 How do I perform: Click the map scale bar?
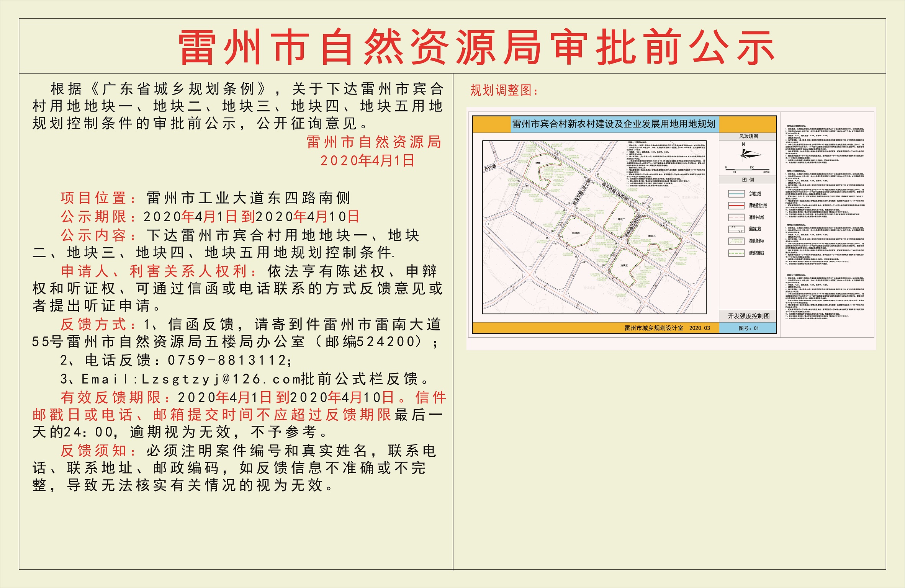point(747,169)
